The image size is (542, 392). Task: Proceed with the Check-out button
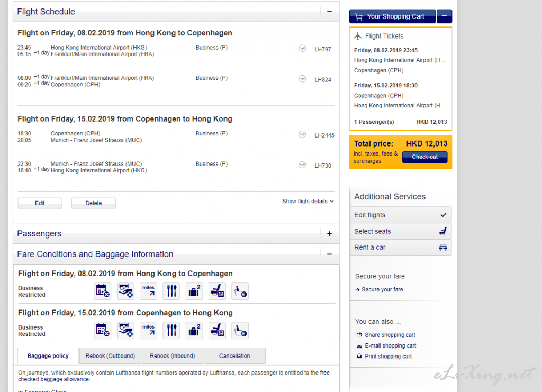[x=425, y=157]
